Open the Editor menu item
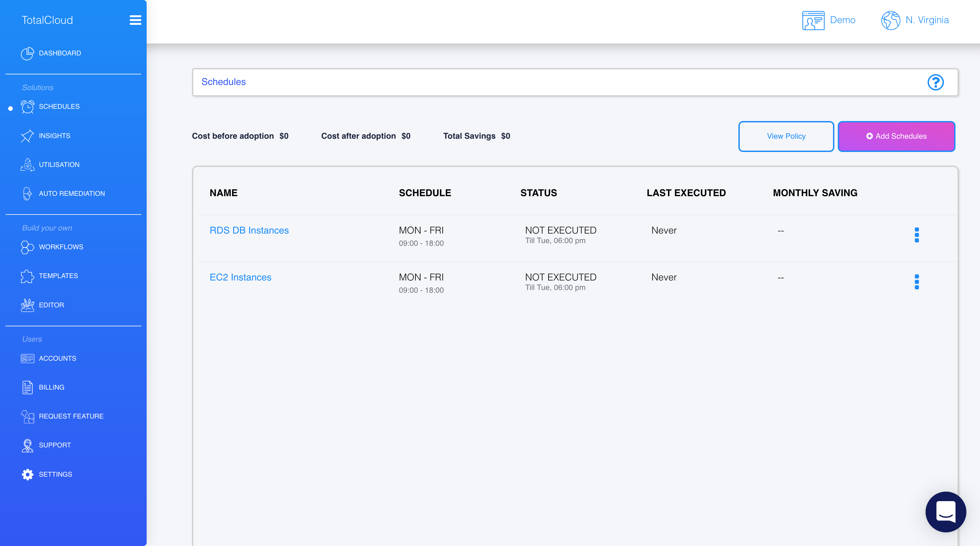The image size is (980, 546). [51, 305]
